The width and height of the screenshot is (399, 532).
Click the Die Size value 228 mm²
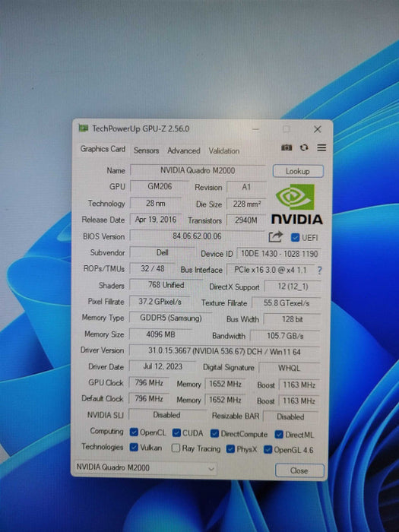pos(246,204)
